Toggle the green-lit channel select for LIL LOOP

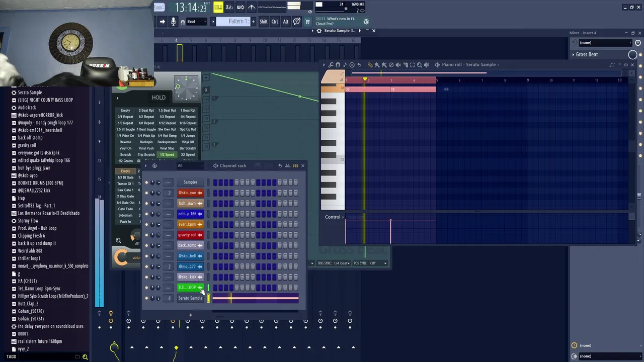point(208,288)
